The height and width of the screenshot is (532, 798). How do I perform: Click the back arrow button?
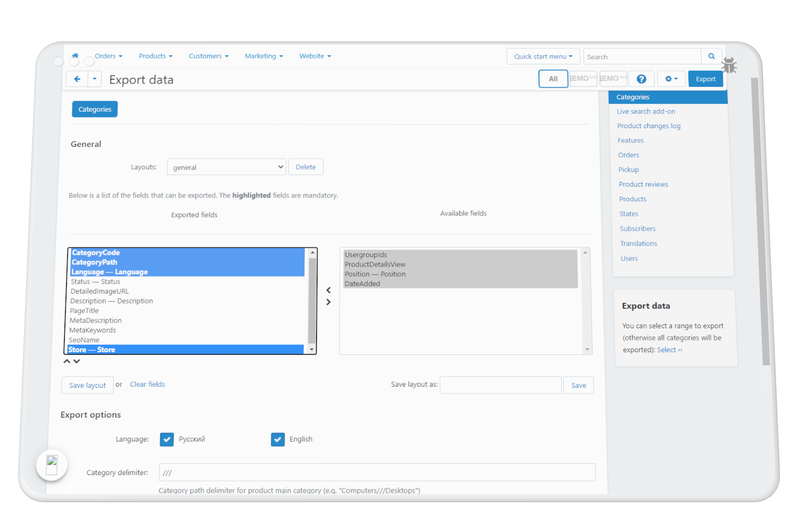77,79
